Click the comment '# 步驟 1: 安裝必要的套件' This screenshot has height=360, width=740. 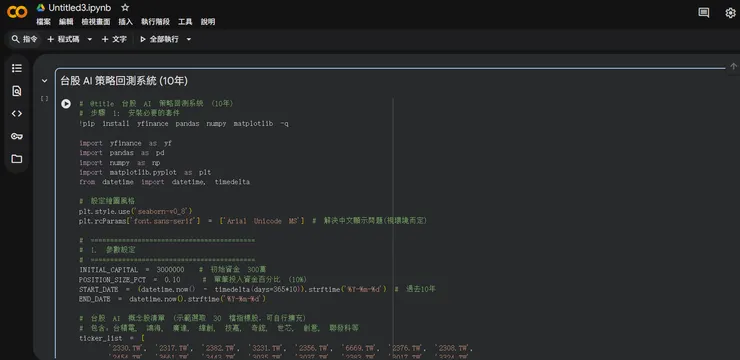click(130, 113)
